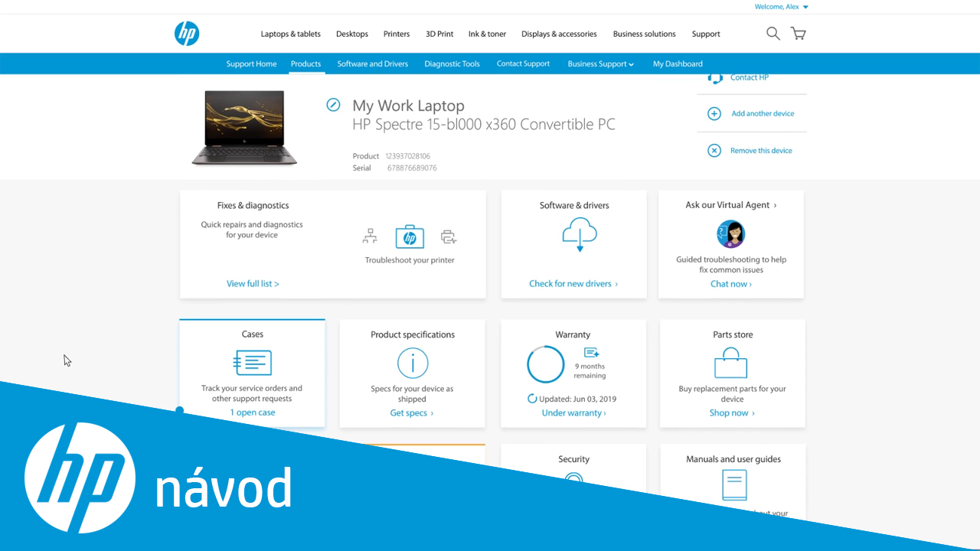980x551 pixels.
Task: Edit device name via the pencil icon
Action: [333, 105]
